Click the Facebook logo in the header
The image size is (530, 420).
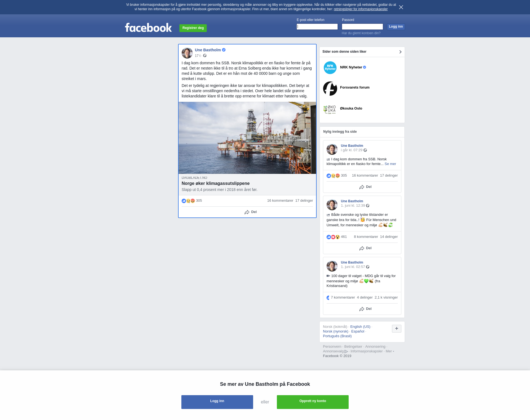(x=148, y=28)
